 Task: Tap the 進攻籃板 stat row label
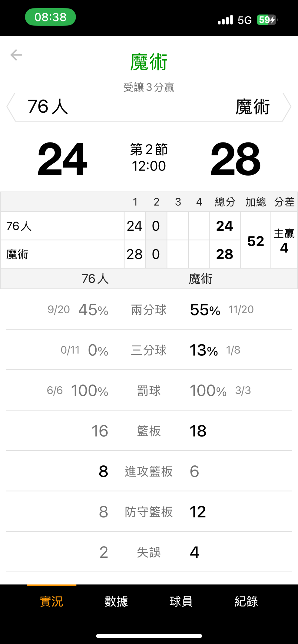click(149, 471)
